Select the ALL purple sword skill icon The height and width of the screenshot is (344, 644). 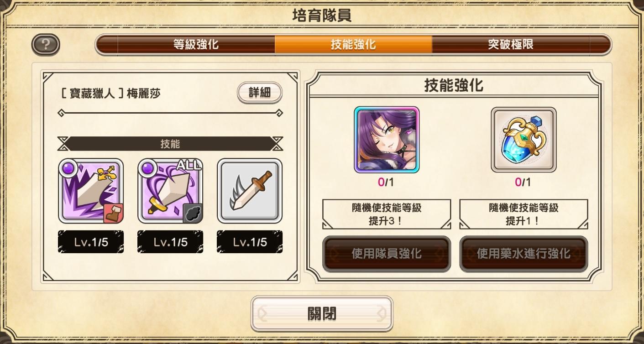click(x=170, y=191)
